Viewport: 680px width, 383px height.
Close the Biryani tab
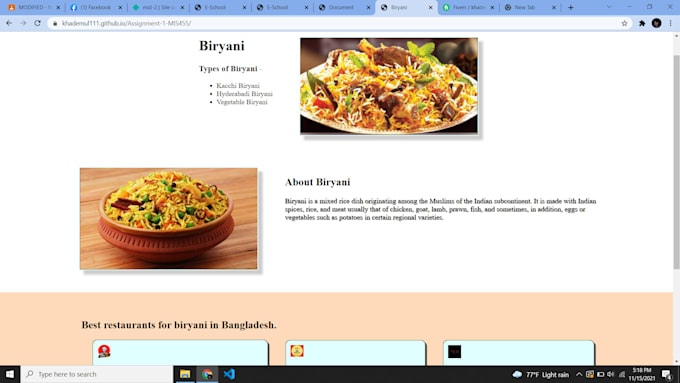click(430, 7)
